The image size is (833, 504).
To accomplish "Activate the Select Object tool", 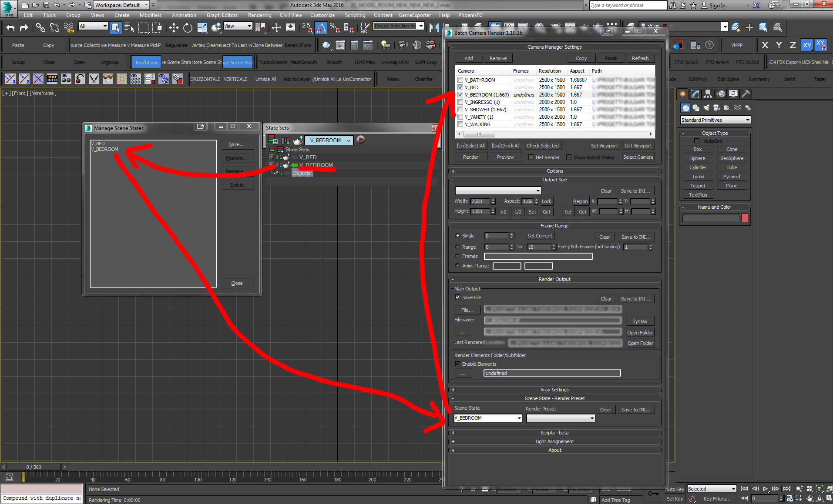I will pos(116,28).
